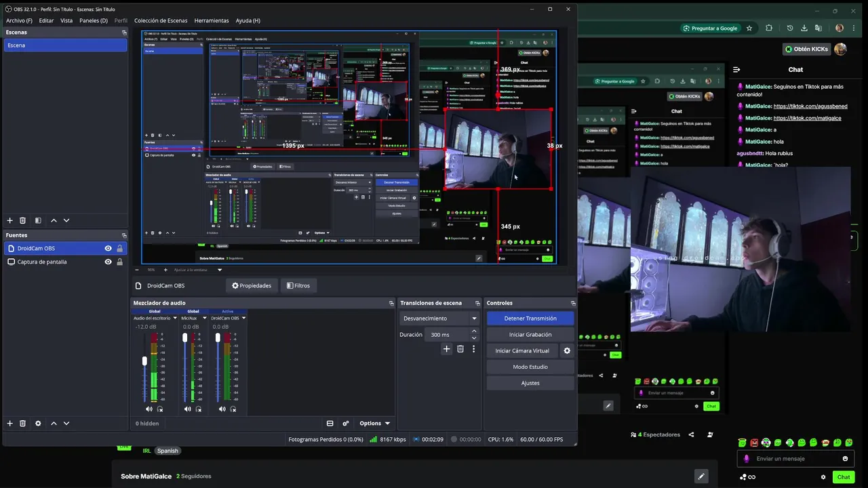Add a new source in Fuentes panel
This screenshot has height=488, width=868.
pyautogui.click(x=9, y=423)
